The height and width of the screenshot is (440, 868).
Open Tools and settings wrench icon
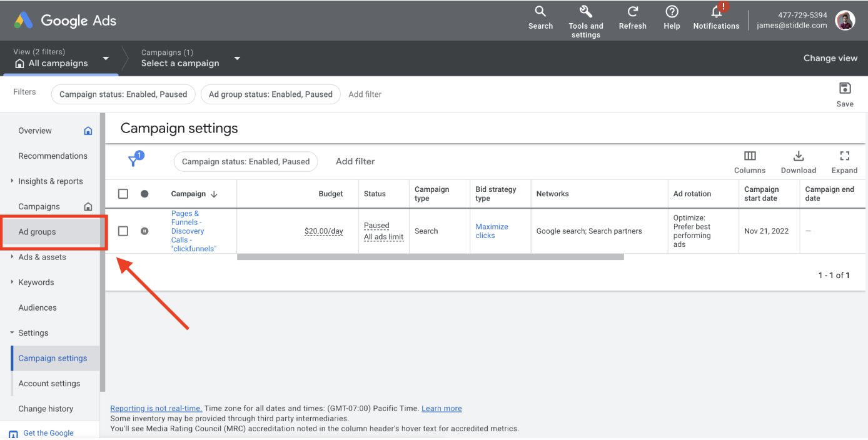586,11
